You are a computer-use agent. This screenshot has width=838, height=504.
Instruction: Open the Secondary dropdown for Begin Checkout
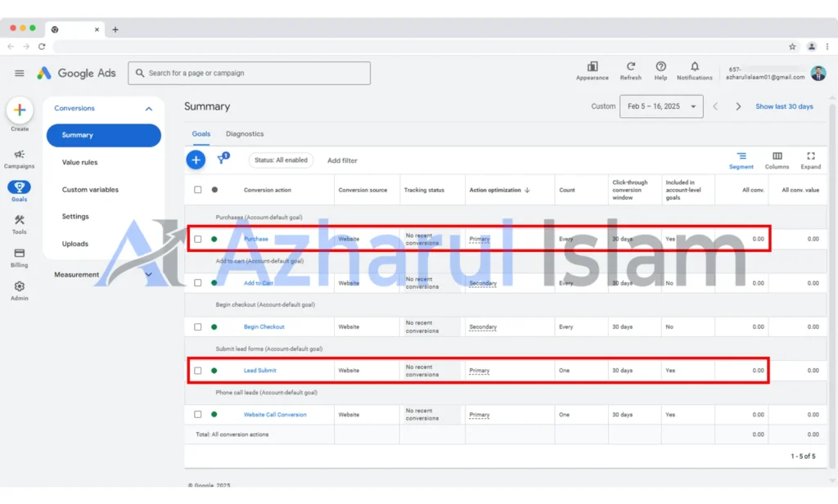click(x=483, y=326)
